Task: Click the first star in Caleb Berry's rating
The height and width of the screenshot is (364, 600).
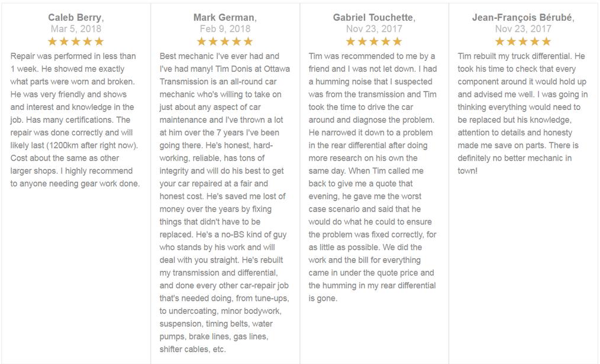Action: click(x=53, y=41)
